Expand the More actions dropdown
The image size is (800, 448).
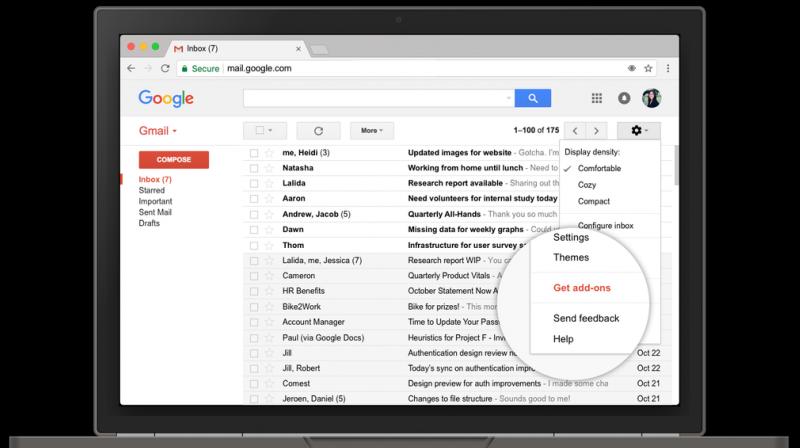pyautogui.click(x=372, y=131)
